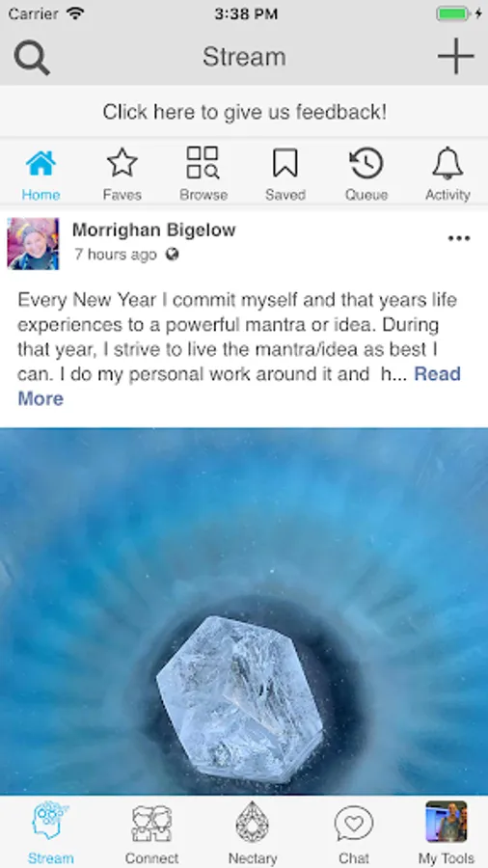Click the feedback banner link
Screen dimensions: 488x868
(244, 113)
